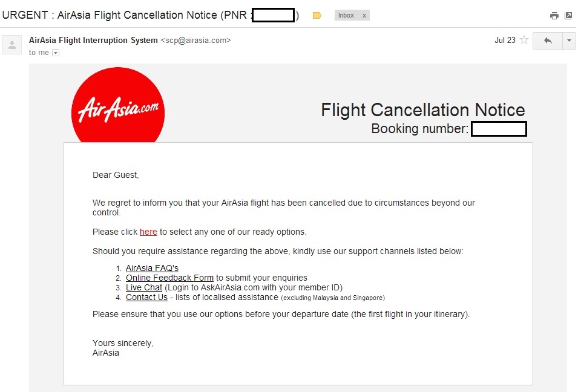Click the reply arrow button
Image resolution: width=581 pixels, height=392 pixels.
(x=548, y=41)
